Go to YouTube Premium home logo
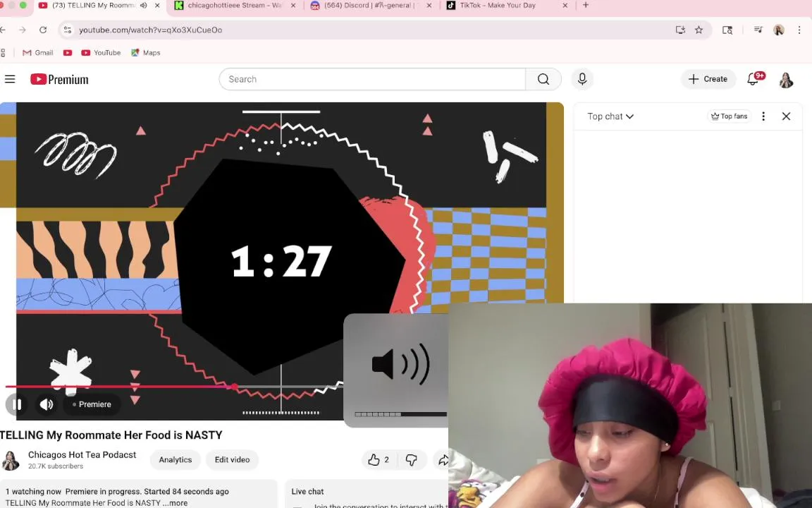The width and height of the screenshot is (812, 508). [59, 79]
